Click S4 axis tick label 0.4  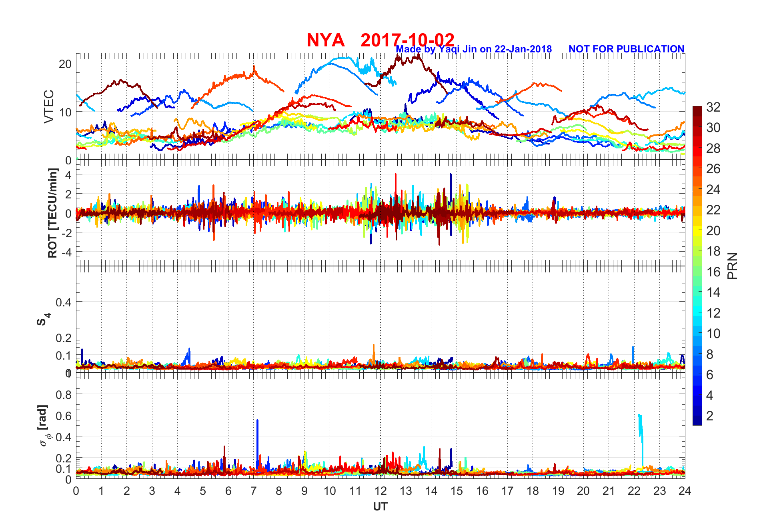pos(64,302)
